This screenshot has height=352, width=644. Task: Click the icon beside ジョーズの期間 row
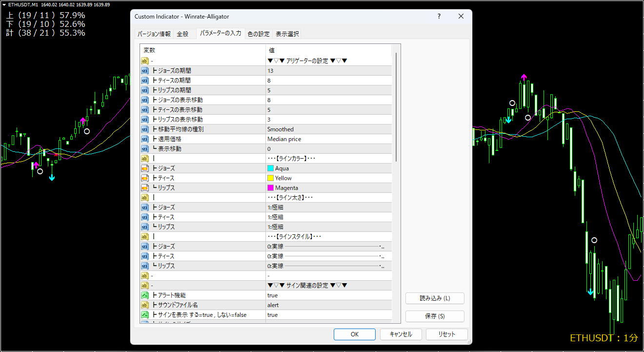coord(145,71)
